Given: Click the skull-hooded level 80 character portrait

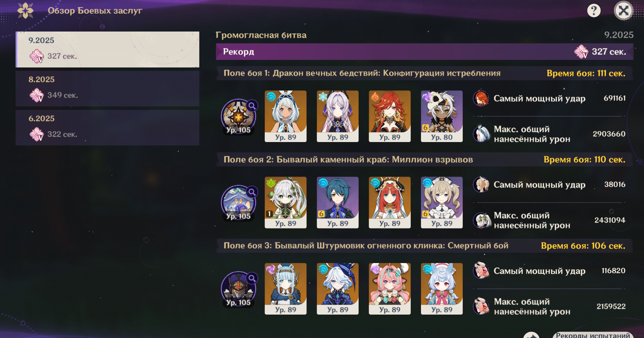Looking at the screenshot, I should (442, 116).
